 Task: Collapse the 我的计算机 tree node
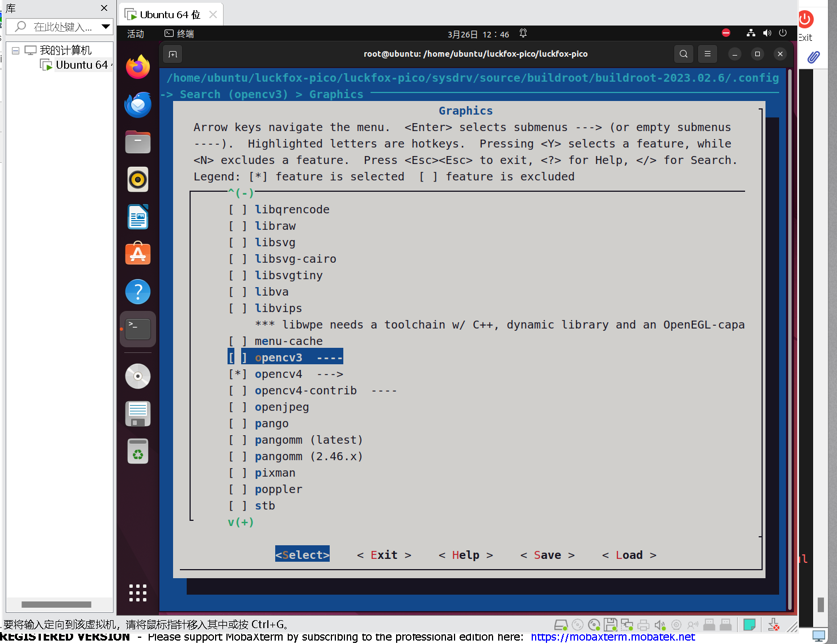[x=16, y=50]
